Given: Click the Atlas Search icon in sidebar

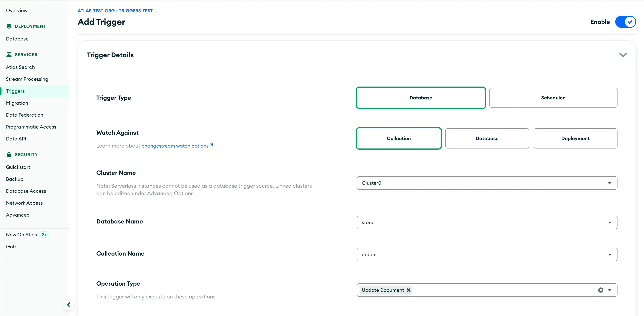Looking at the screenshot, I should [x=20, y=67].
